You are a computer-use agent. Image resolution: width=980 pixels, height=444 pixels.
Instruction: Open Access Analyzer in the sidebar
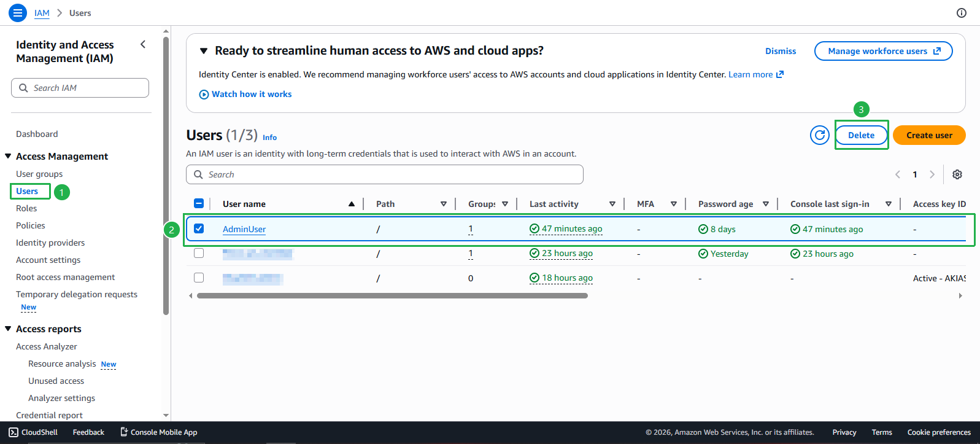47,346
